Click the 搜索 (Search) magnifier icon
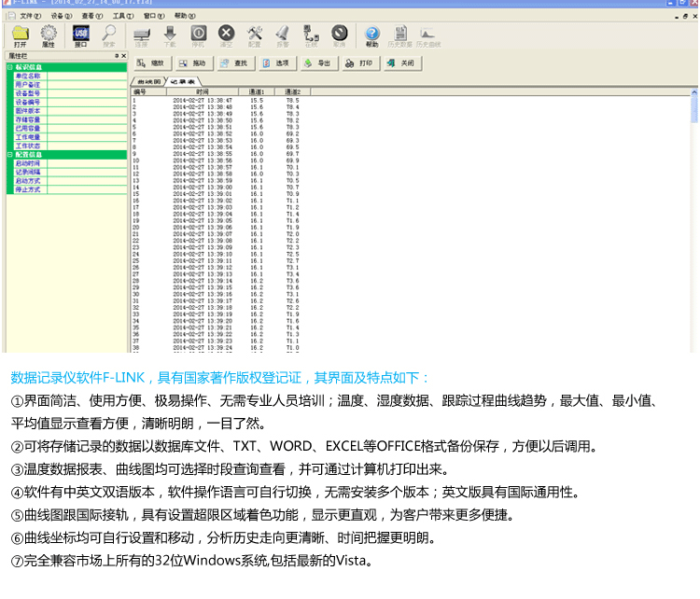The image size is (700, 599). [x=109, y=35]
